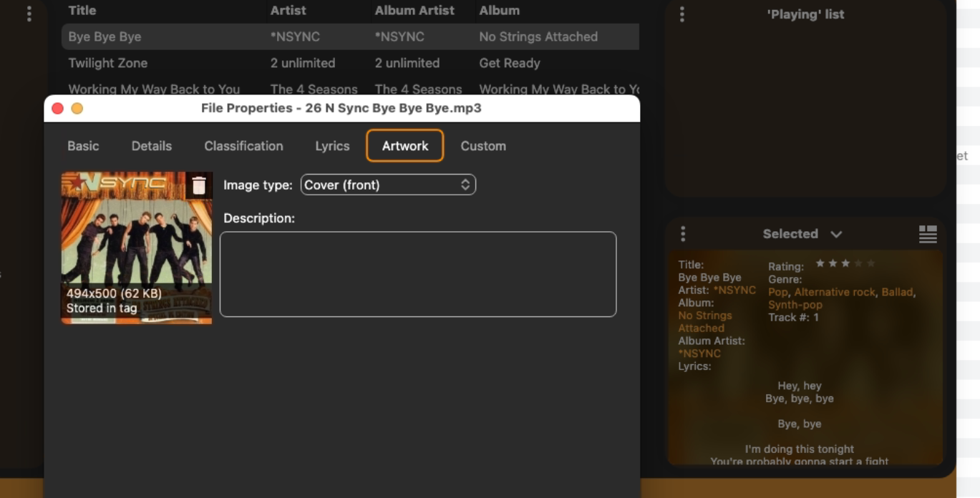Click the layout icon in the Selected panel header
Screen dimensions: 980x498
(x=928, y=234)
